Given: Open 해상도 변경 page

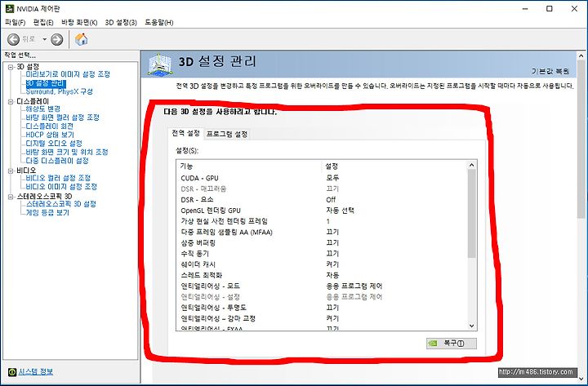Looking at the screenshot, I should (43, 109).
